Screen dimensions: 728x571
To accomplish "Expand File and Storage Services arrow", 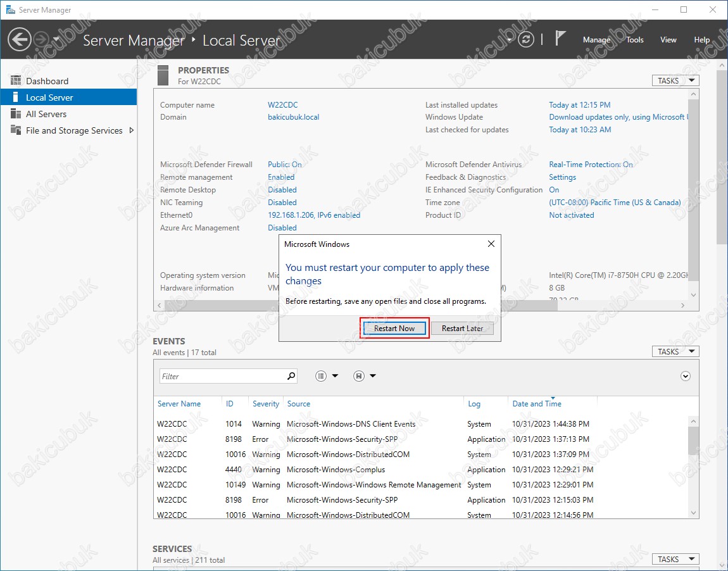I will point(132,130).
